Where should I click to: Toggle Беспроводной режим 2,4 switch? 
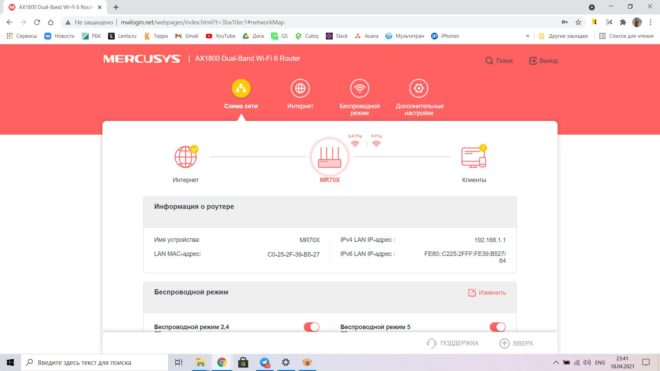click(x=311, y=327)
